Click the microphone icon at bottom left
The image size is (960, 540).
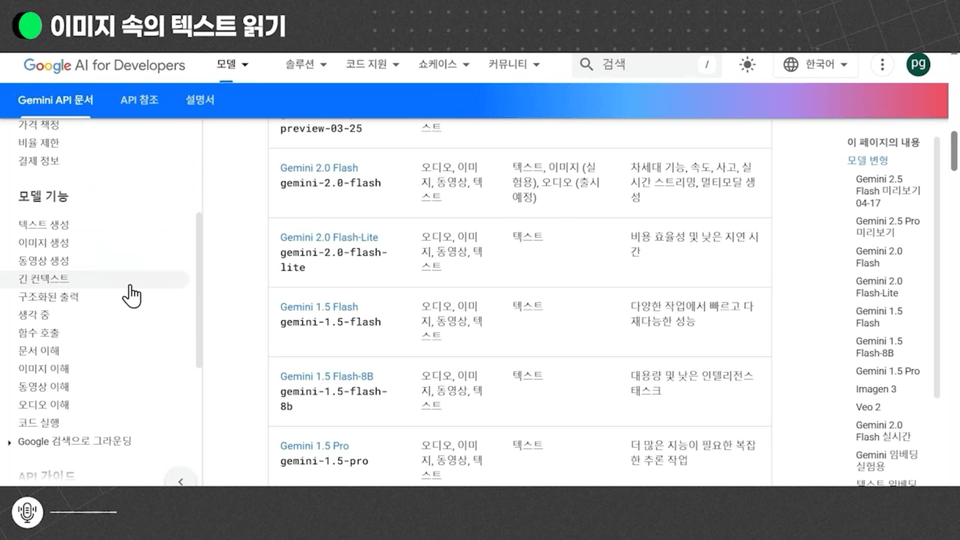click(27, 511)
